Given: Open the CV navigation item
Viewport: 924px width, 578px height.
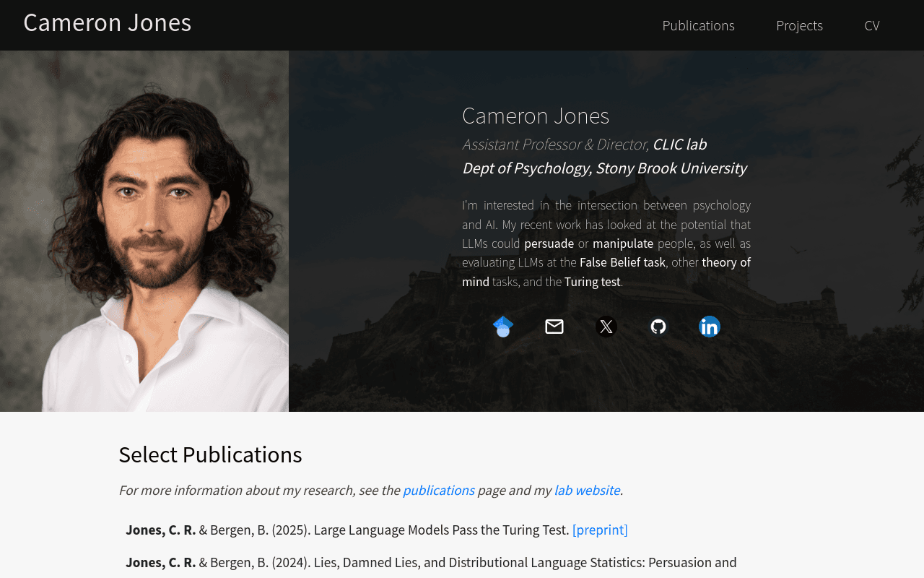Looking at the screenshot, I should coord(872,25).
